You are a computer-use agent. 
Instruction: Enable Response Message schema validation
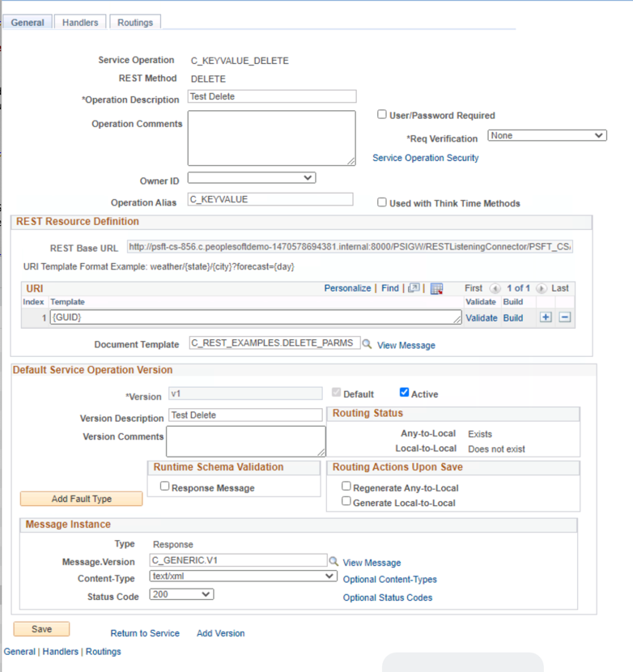click(164, 487)
